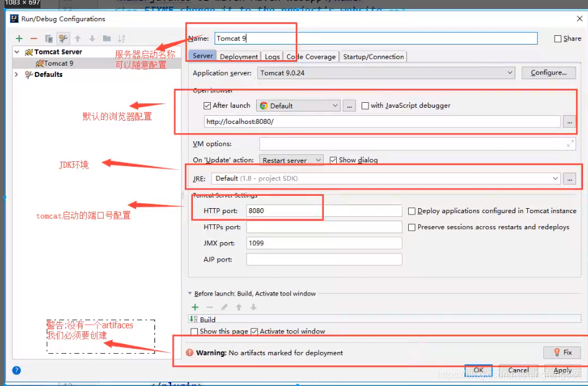Screen dimensions: 588x386
Task: Enable with JavaScript debugger checkbox
Action: click(365, 106)
